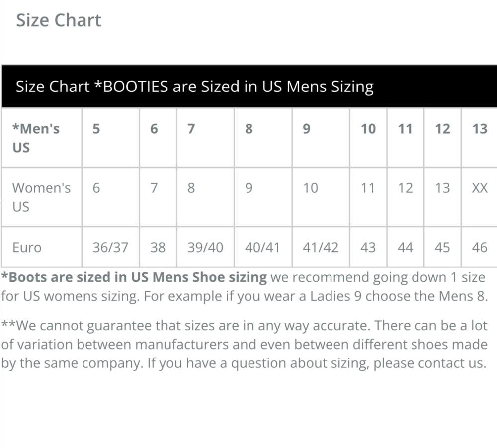Click the "please contact us" text

coord(428,363)
